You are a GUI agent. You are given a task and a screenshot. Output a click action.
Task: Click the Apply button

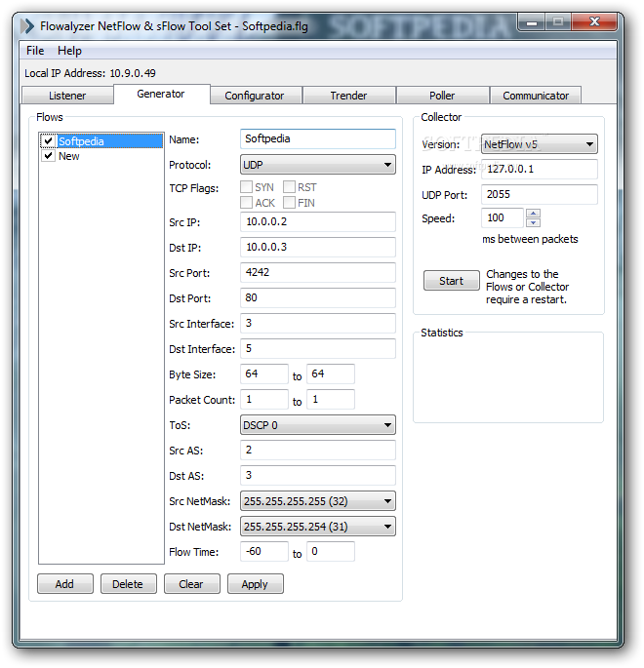tap(255, 584)
